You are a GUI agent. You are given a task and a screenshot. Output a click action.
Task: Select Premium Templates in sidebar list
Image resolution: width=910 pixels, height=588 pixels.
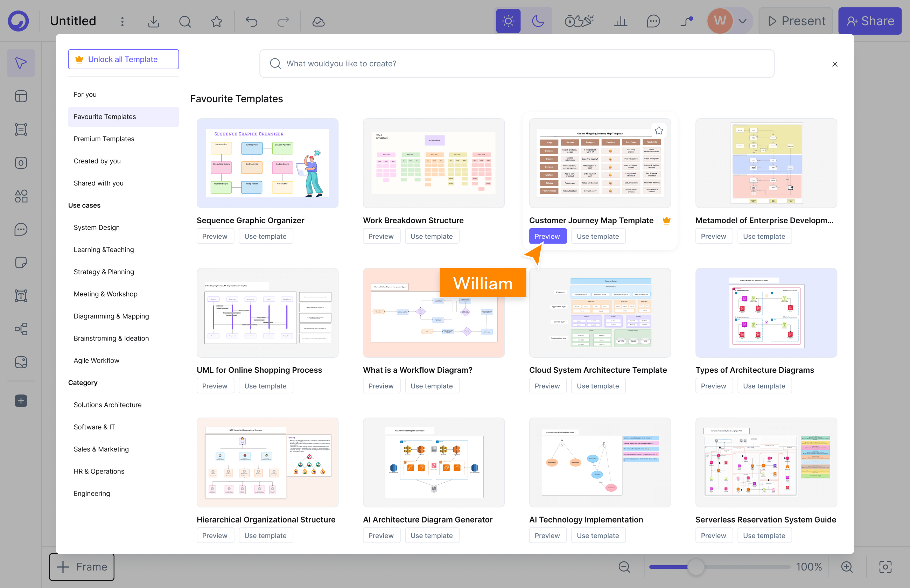click(123, 139)
